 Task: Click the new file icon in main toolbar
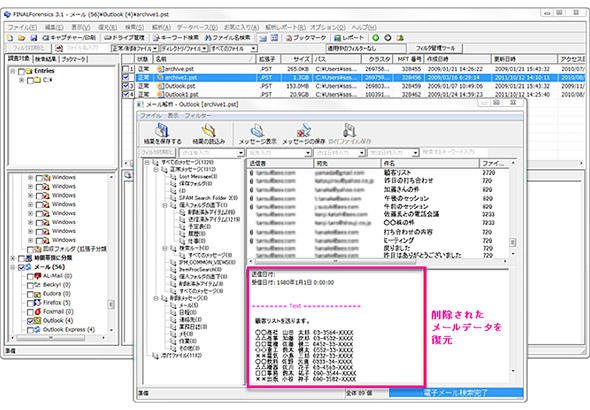(10, 38)
